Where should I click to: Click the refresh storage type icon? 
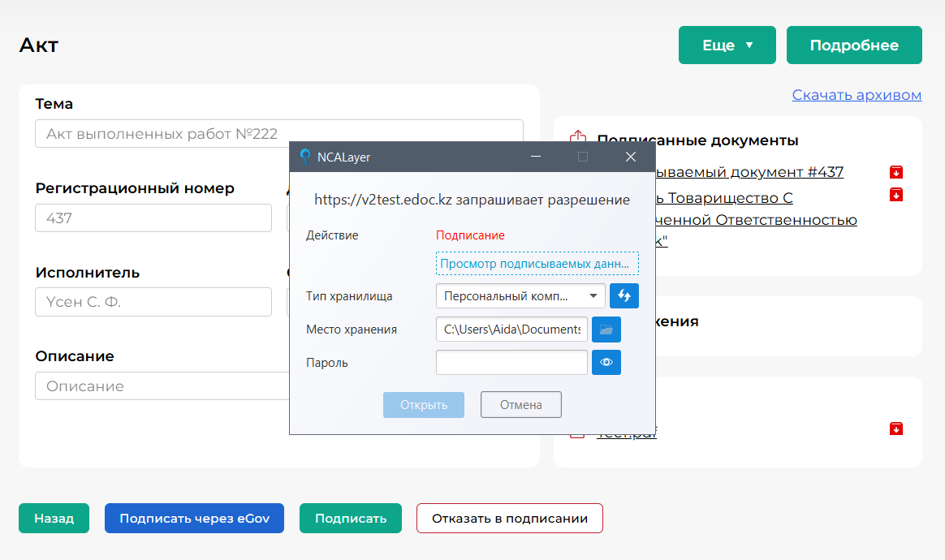[624, 295]
